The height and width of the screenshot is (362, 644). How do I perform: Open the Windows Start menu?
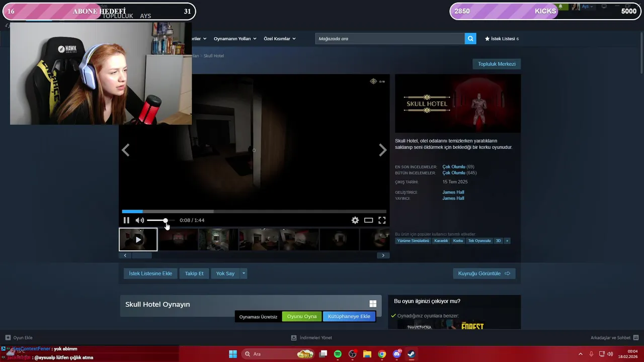[x=233, y=354]
